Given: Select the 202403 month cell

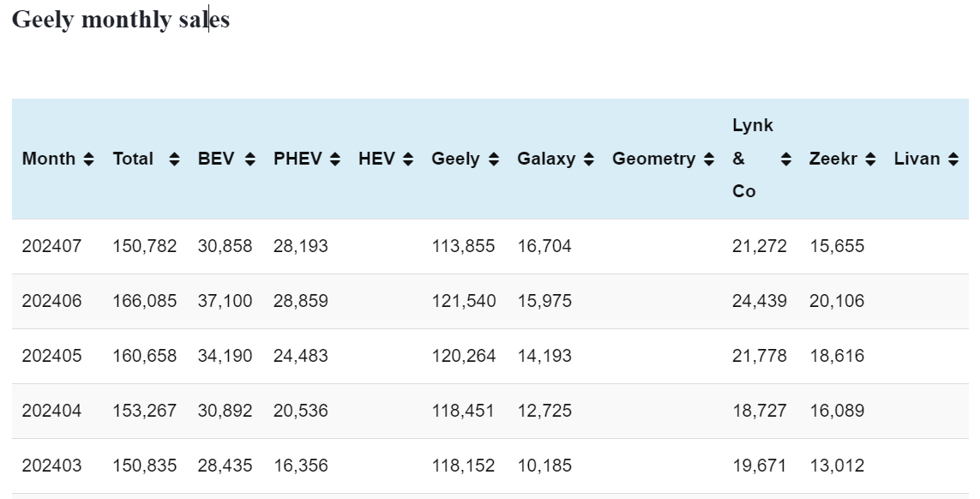Looking at the screenshot, I should coord(52,466).
